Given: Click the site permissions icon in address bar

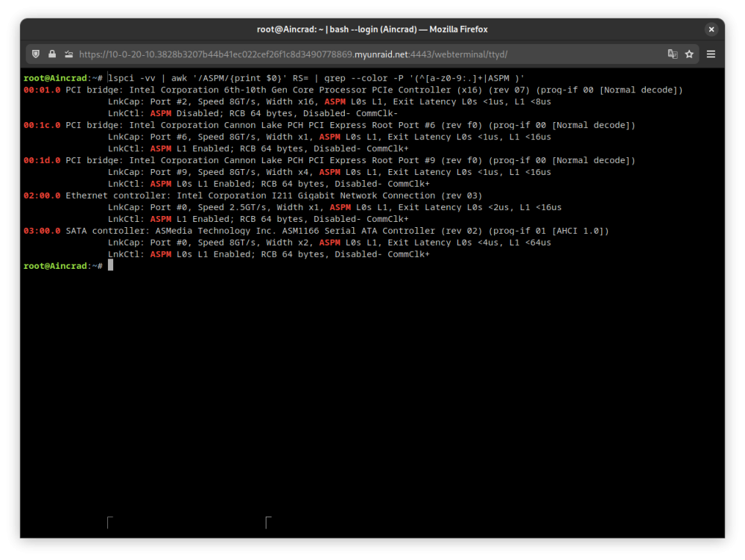Looking at the screenshot, I should 69,54.
